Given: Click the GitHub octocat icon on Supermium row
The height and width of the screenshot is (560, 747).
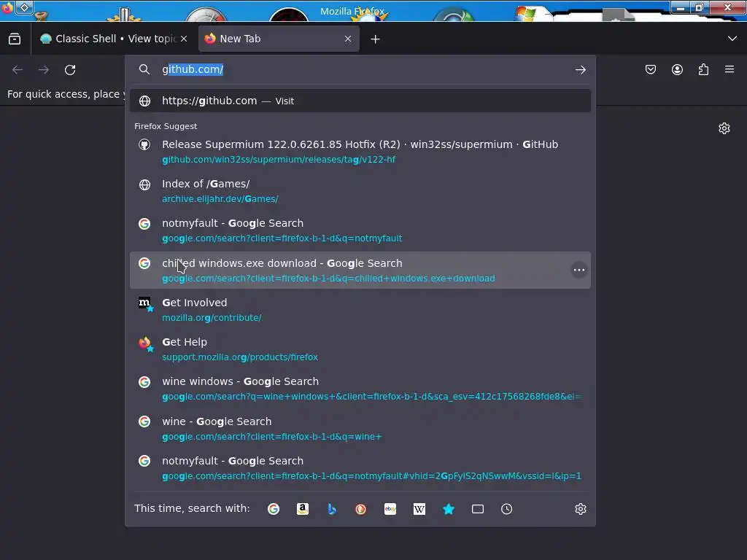Looking at the screenshot, I should [144, 144].
